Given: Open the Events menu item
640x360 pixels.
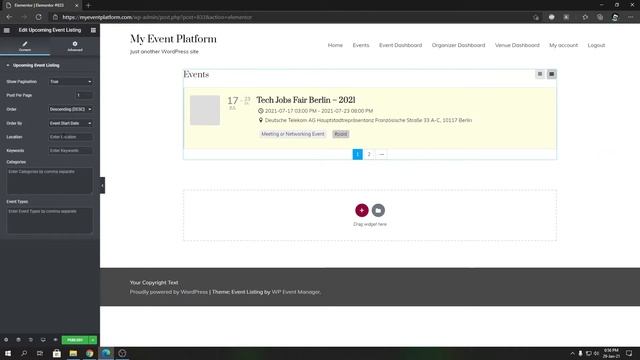Looking at the screenshot, I should (361, 45).
